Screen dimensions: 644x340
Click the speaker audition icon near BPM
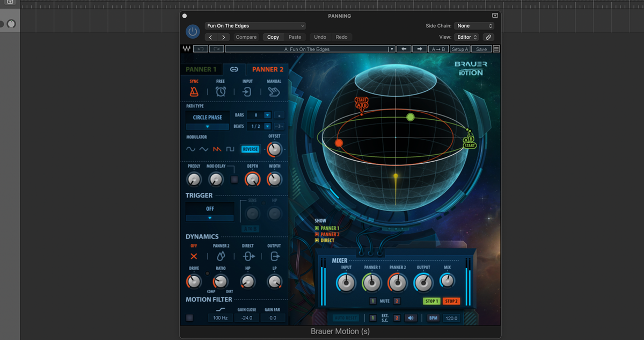click(x=411, y=318)
